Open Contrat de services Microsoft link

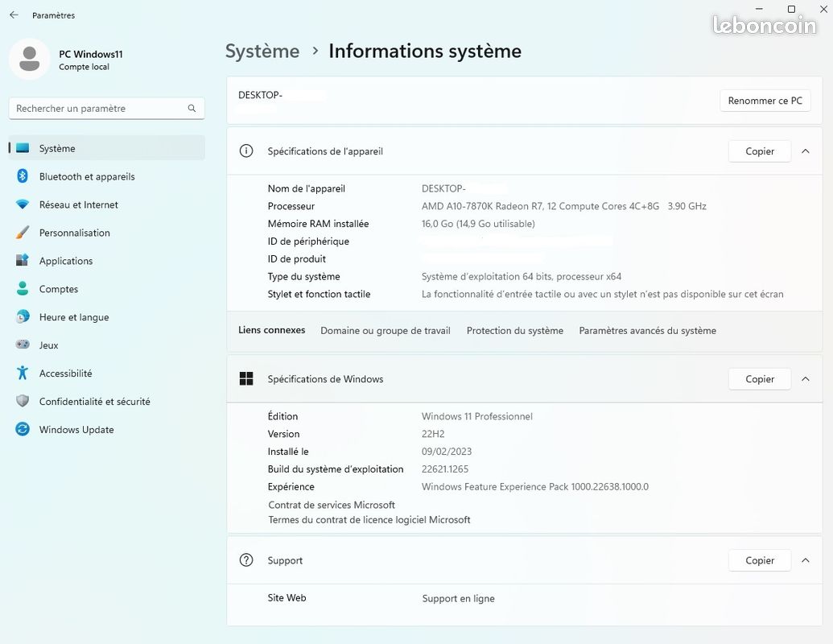332,505
